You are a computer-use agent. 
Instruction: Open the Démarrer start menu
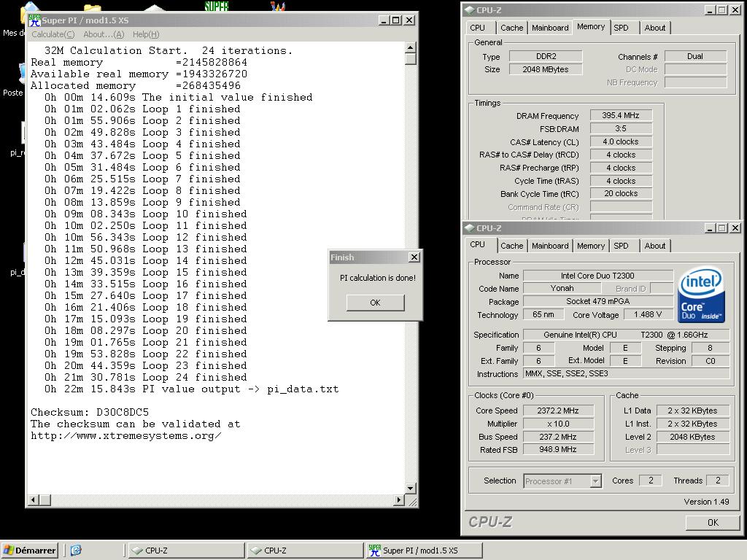coord(29,551)
